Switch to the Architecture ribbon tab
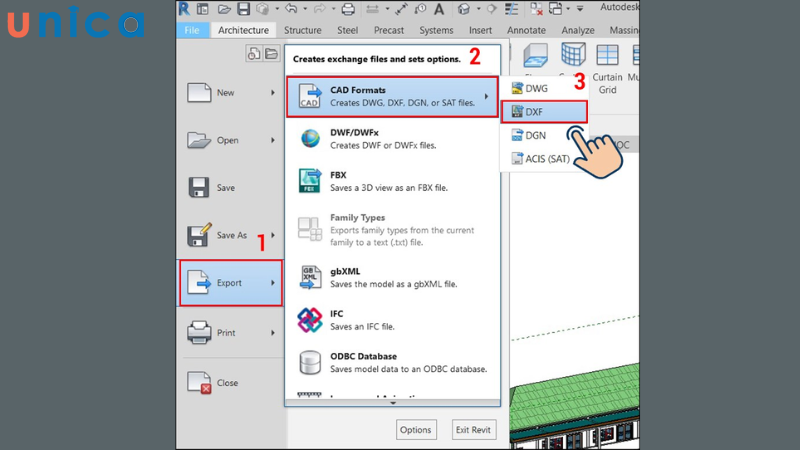800x450 pixels. (243, 30)
